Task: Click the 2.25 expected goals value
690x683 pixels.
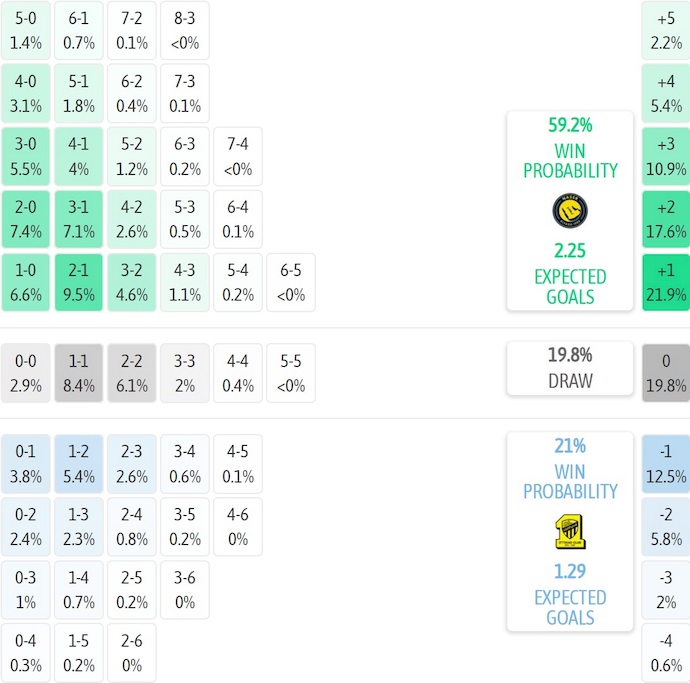Action: (570, 251)
